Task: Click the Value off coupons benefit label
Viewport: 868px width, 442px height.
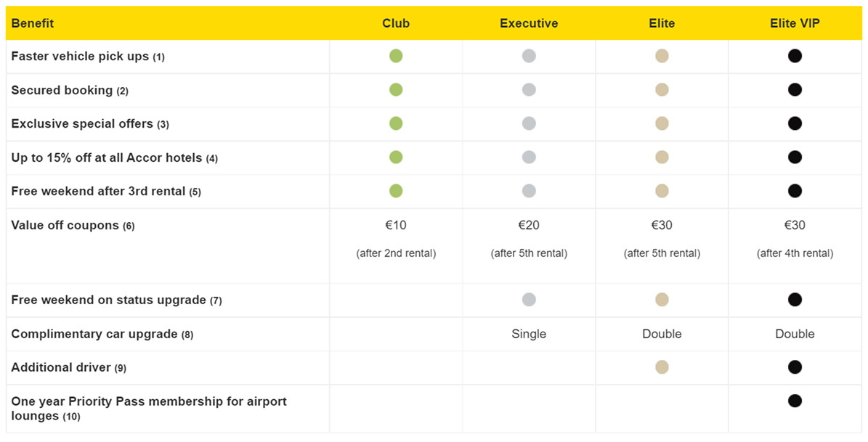Action: point(65,225)
